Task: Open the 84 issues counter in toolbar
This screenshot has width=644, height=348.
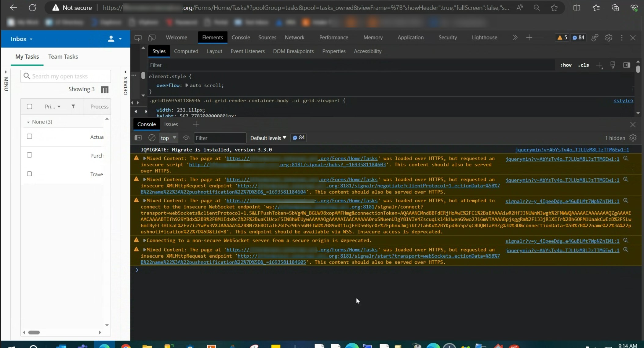Action: [x=578, y=37]
